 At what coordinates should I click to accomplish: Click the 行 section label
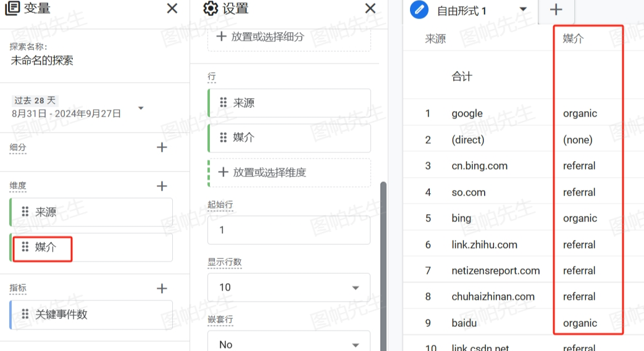(x=212, y=76)
